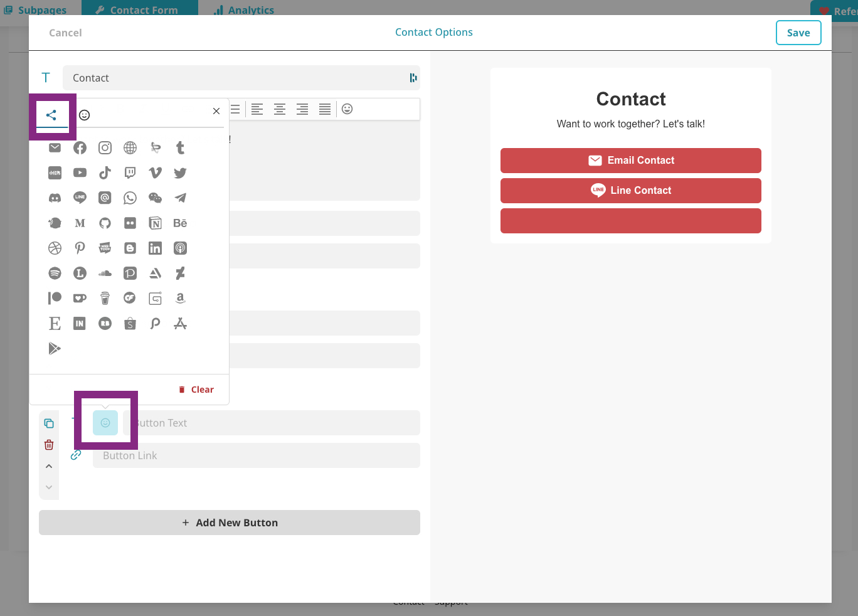This screenshot has width=858, height=616.
Task: Pick the email envelope icon
Action: 55,148
